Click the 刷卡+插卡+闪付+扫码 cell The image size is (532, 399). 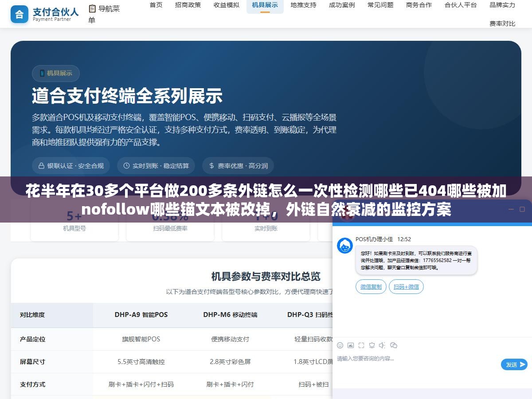pos(141,384)
